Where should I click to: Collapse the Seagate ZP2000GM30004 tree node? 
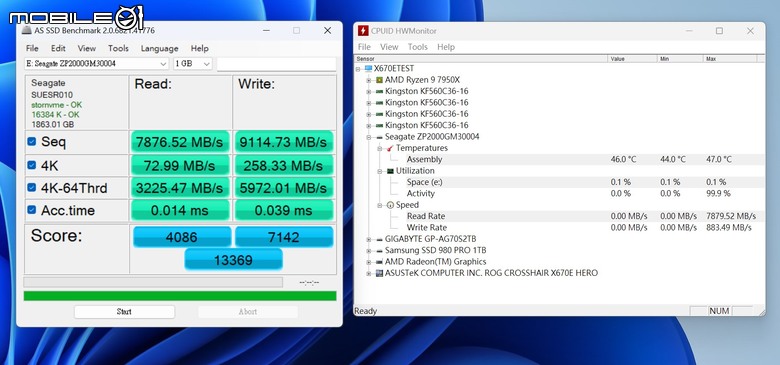[x=369, y=137]
